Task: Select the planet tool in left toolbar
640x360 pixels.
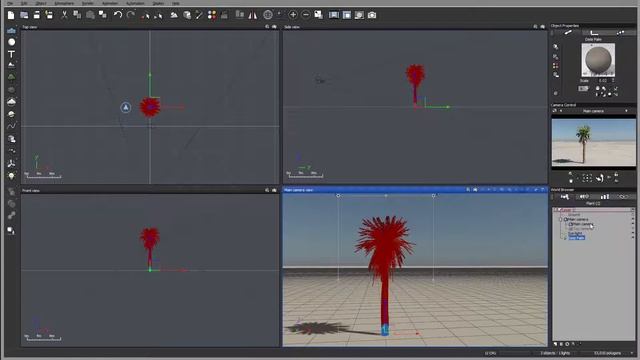Action: point(11,114)
